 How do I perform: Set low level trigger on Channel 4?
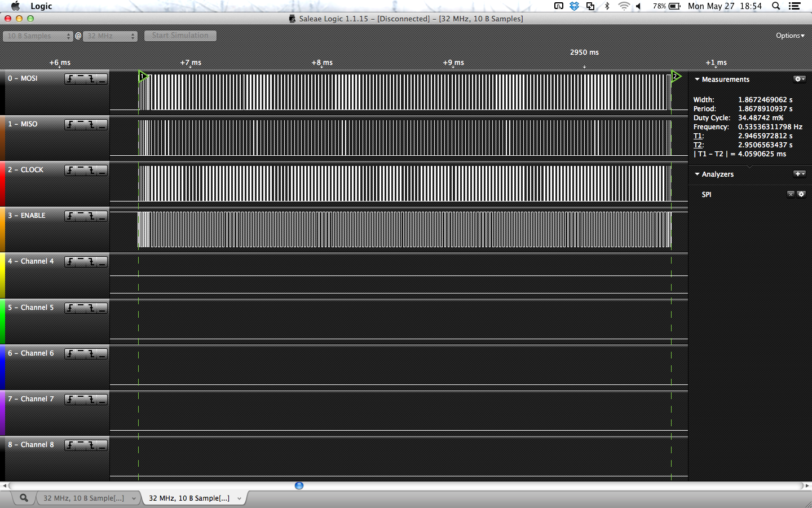click(x=102, y=262)
